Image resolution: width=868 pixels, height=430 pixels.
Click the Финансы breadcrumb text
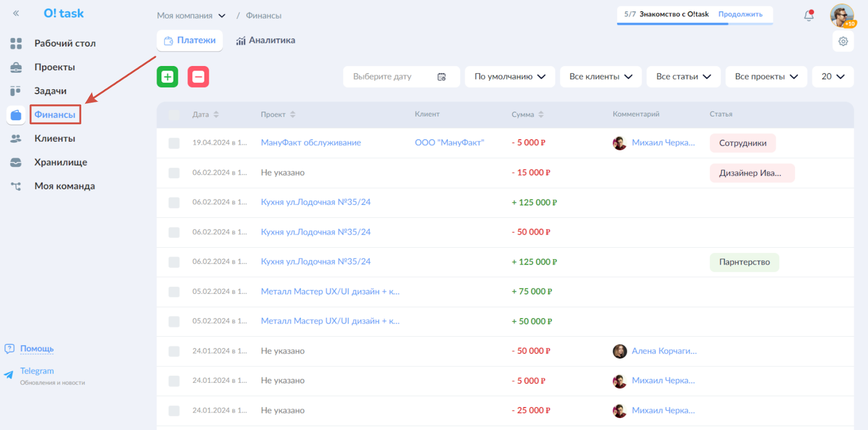point(264,16)
